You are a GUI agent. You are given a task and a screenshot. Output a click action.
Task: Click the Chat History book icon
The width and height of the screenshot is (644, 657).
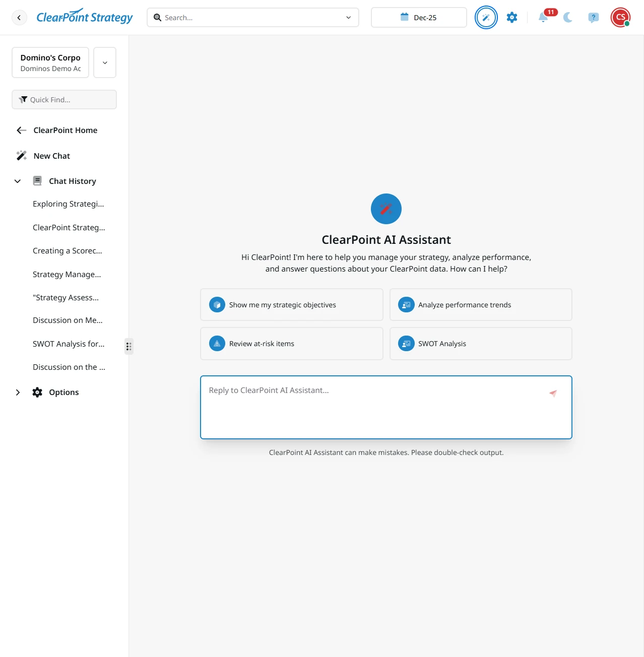(37, 181)
